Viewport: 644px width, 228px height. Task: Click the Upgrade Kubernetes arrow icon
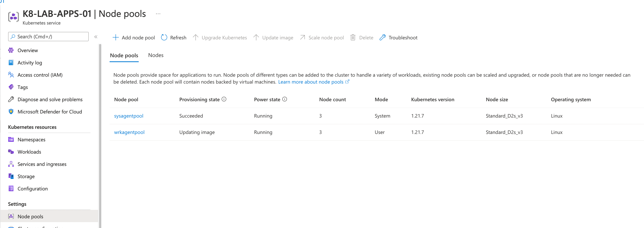(x=195, y=38)
